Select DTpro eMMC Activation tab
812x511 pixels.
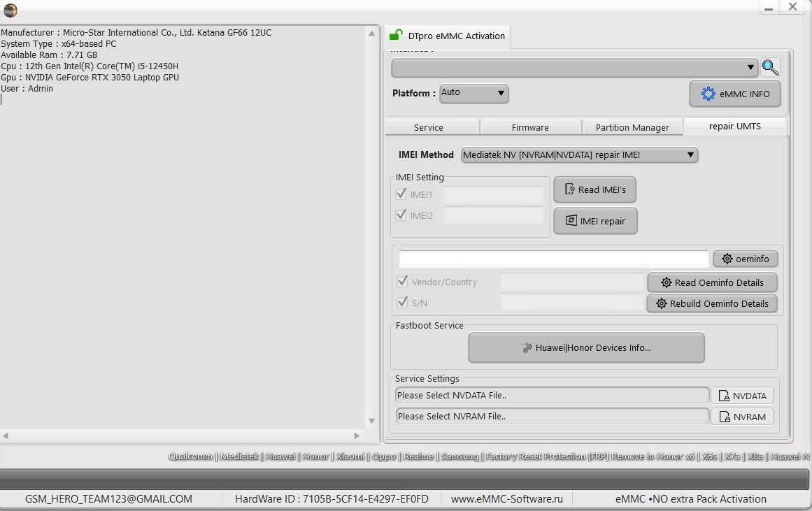447,36
